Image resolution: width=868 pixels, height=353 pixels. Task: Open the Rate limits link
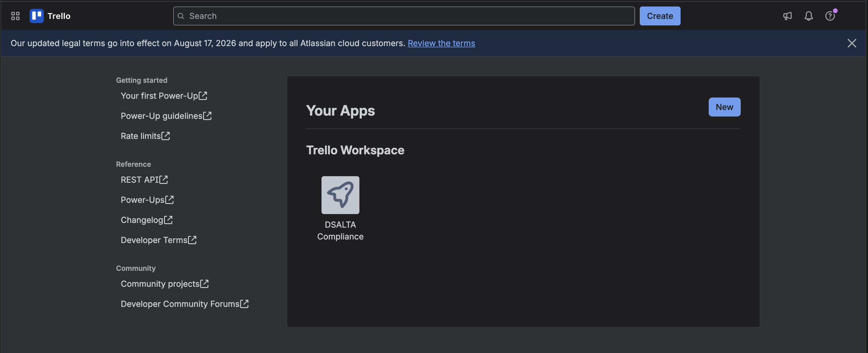click(145, 136)
